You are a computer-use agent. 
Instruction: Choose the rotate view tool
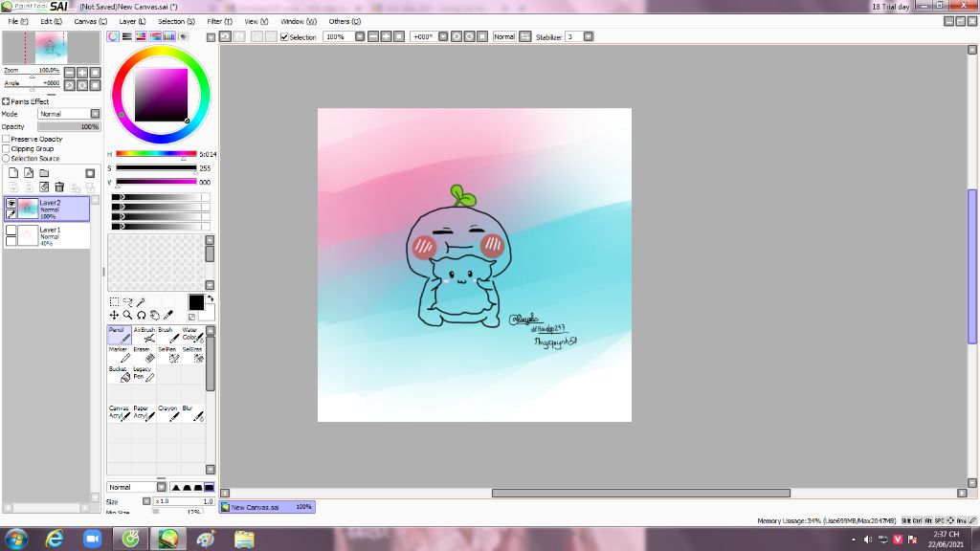[x=142, y=315]
